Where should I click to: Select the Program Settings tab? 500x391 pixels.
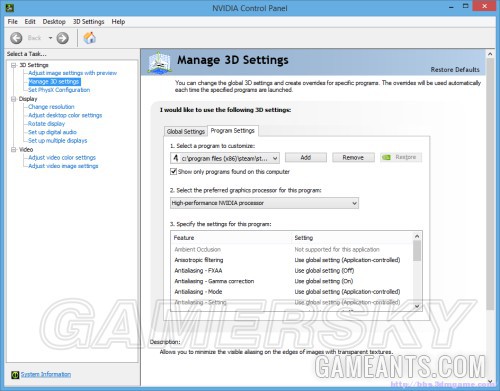(233, 131)
